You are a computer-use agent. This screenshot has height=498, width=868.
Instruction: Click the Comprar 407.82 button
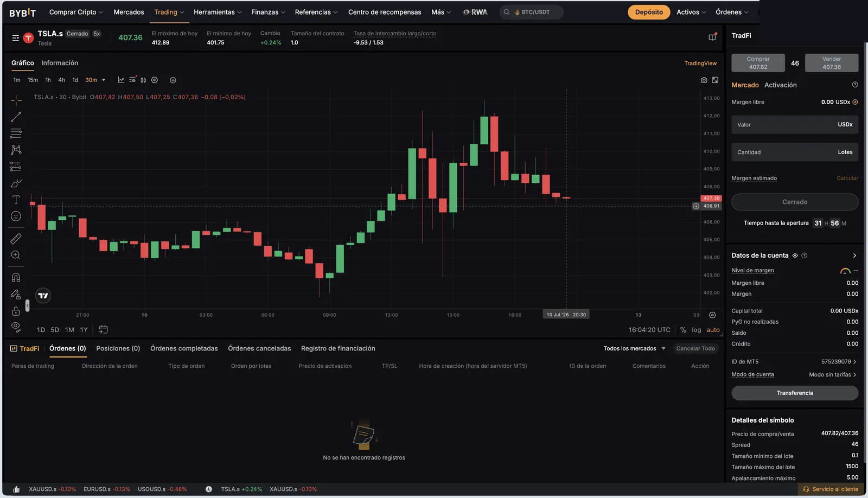click(x=758, y=63)
